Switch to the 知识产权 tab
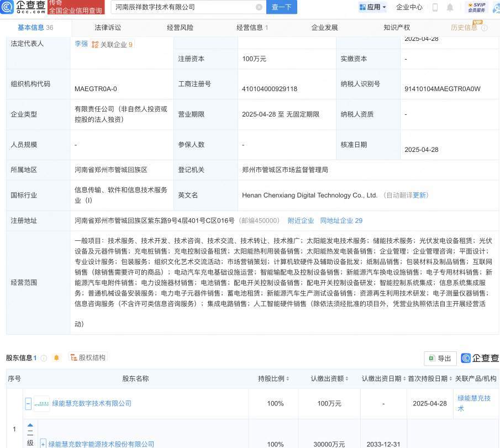500x448 pixels. [397, 28]
